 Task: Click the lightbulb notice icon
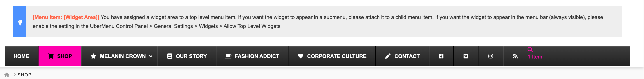click(x=20, y=22)
